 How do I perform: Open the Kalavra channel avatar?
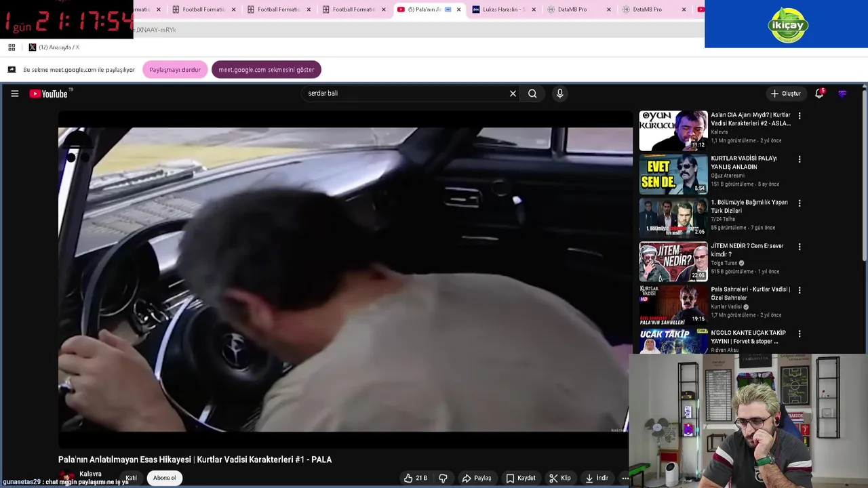click(x=66, y=479)
